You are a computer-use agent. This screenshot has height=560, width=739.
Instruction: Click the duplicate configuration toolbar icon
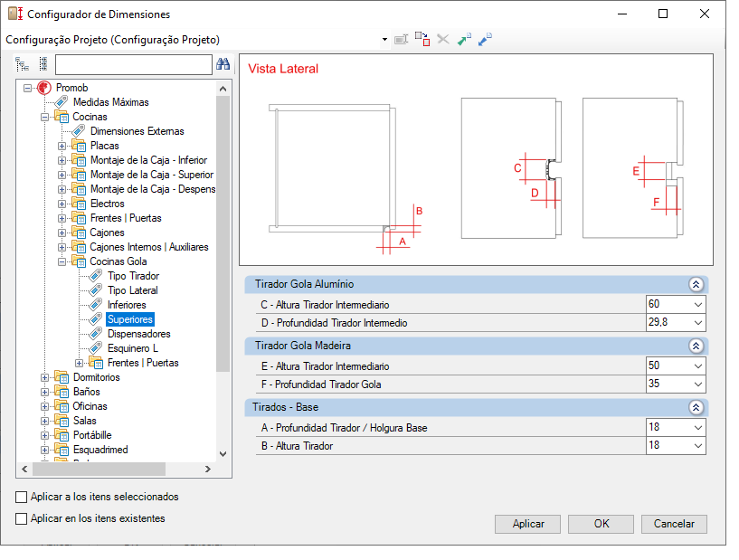tap(422, 39)
